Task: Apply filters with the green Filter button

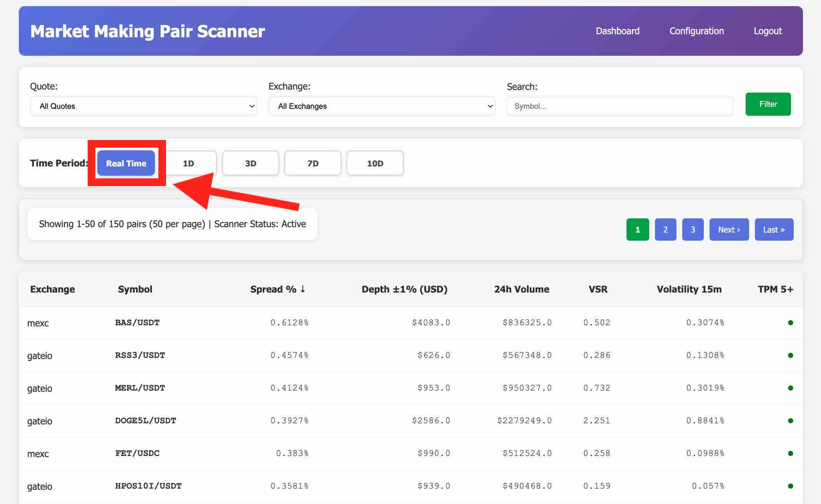Action: pos(768,104)
